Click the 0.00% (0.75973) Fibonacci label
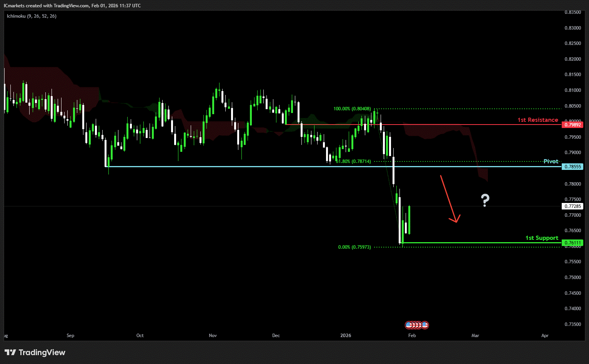Viewport: 589px width, 364px height. (354, 247)
